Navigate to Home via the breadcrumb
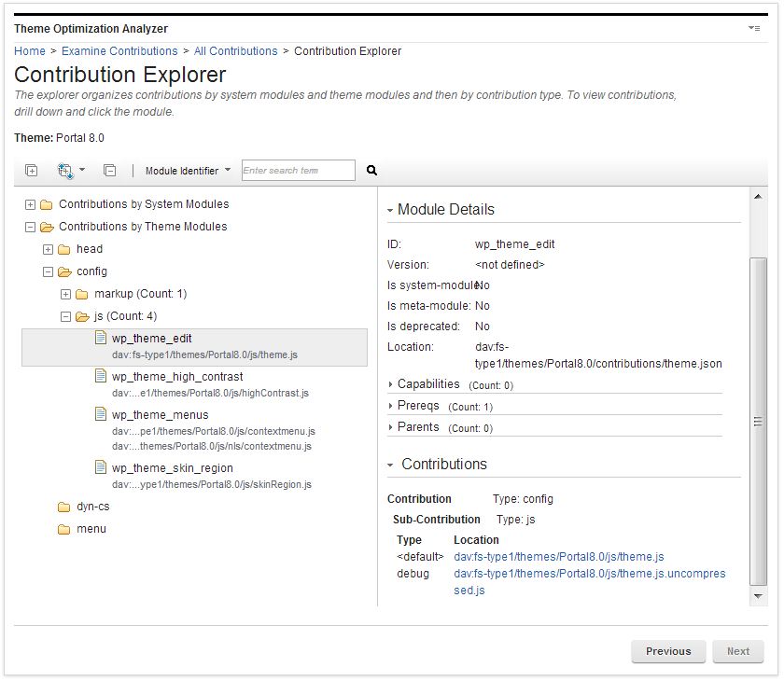This screenshot has height=681, width=784. [29, 51]
